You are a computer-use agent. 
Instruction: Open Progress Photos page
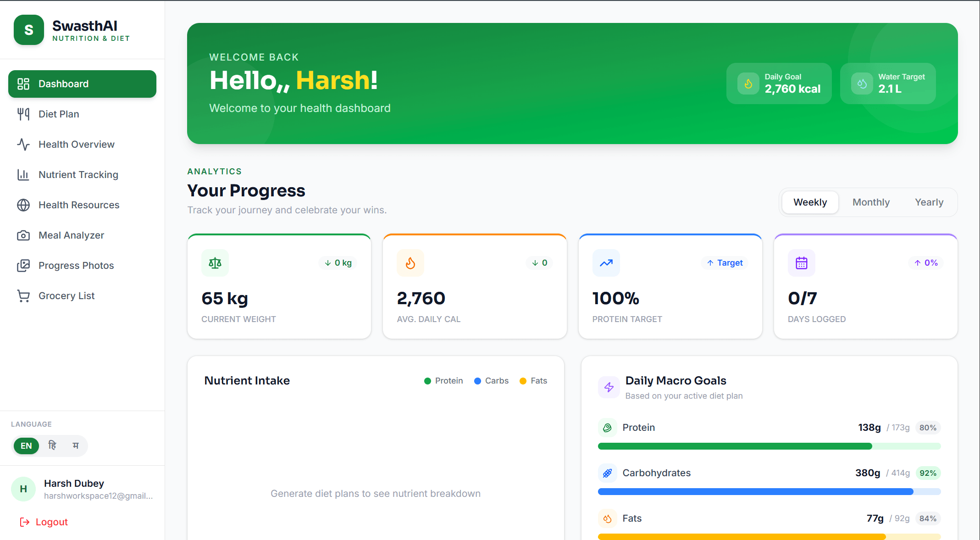click(76, 266)
